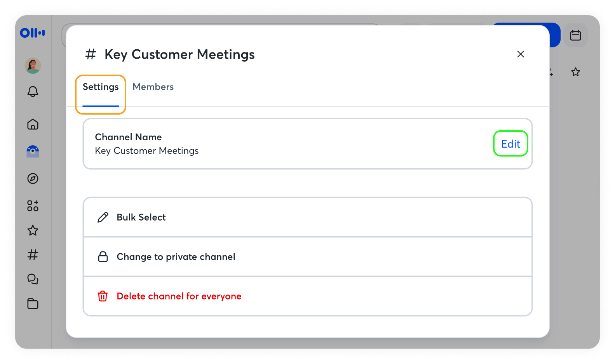This screenshot has width=615, height=364.
Task: Open the Apps grid icon
Action: point(33,206)
